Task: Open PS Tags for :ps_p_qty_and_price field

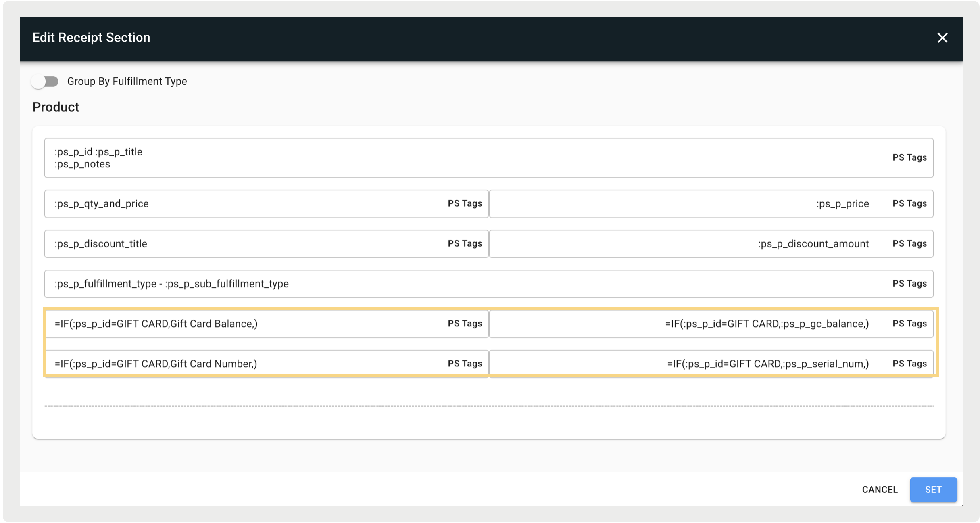Action: coord(465,203)
